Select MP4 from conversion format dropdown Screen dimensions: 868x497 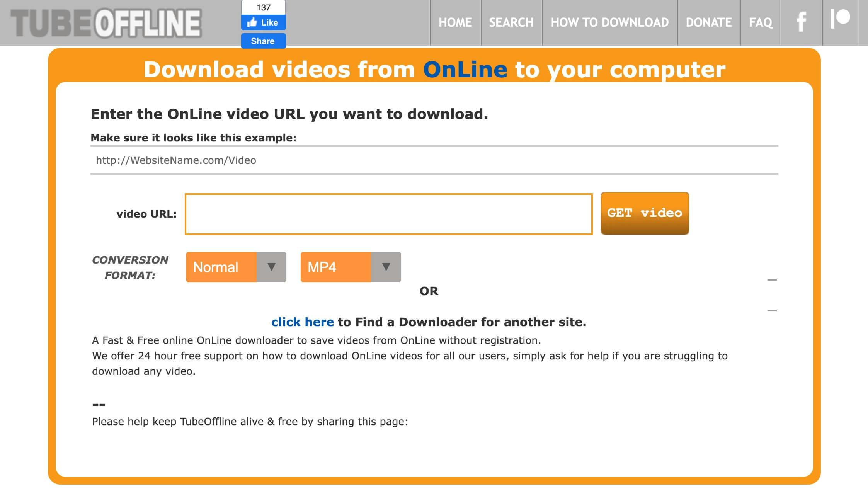coord(351,267)
